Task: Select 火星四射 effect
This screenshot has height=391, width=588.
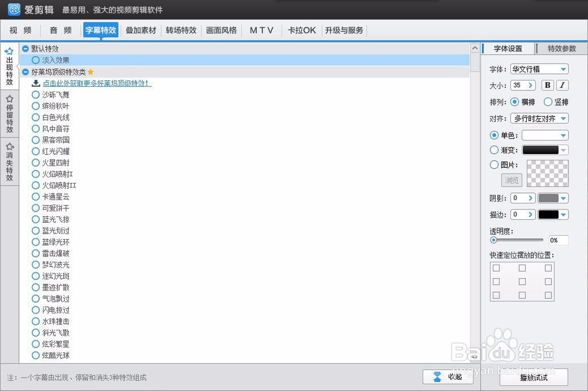Action: [36, 163]
